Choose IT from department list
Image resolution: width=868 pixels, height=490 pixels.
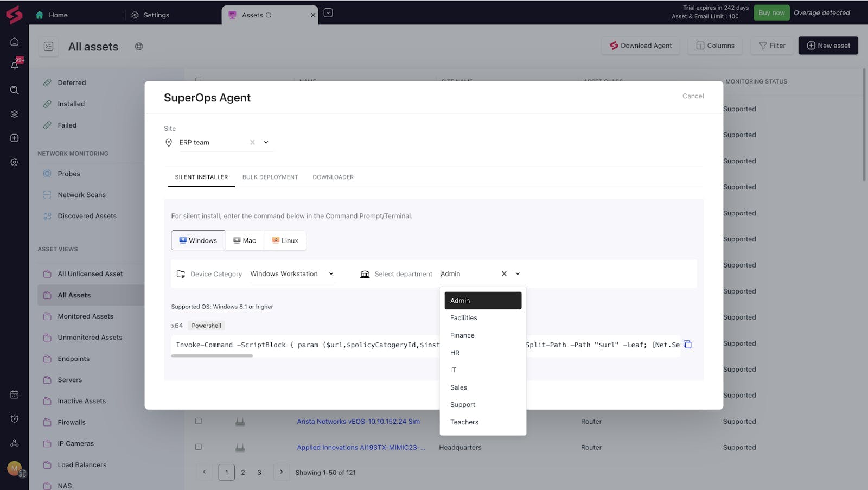tap(483, 370)
